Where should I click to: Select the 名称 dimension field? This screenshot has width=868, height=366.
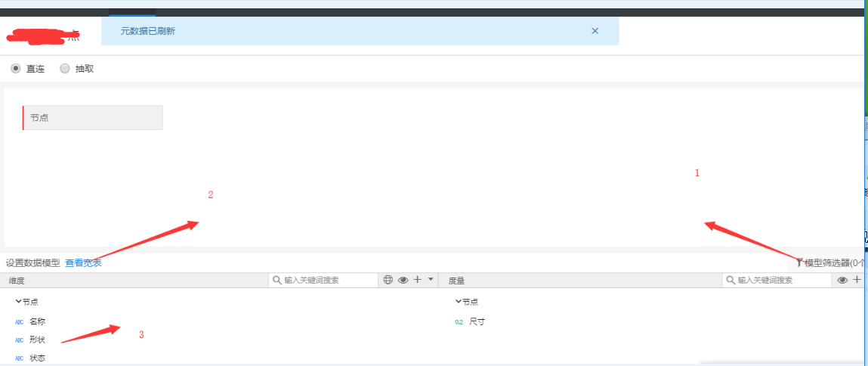[37, 321]
